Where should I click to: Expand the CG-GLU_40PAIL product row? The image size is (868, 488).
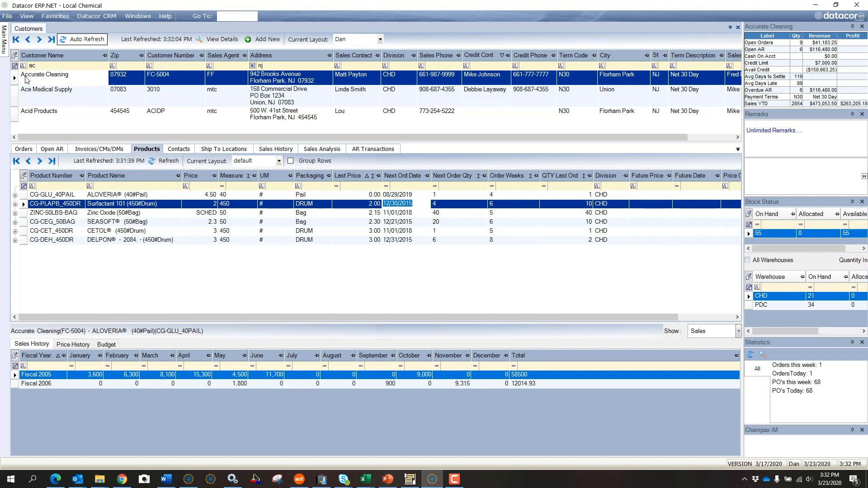pyautogui.click(x=15, y=195)
